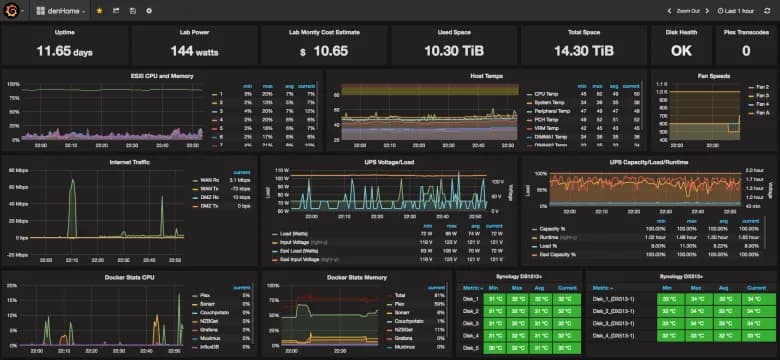Click the Zoom Out button
The height and width of the screenshot is (360, 780).
coord(688,11)
